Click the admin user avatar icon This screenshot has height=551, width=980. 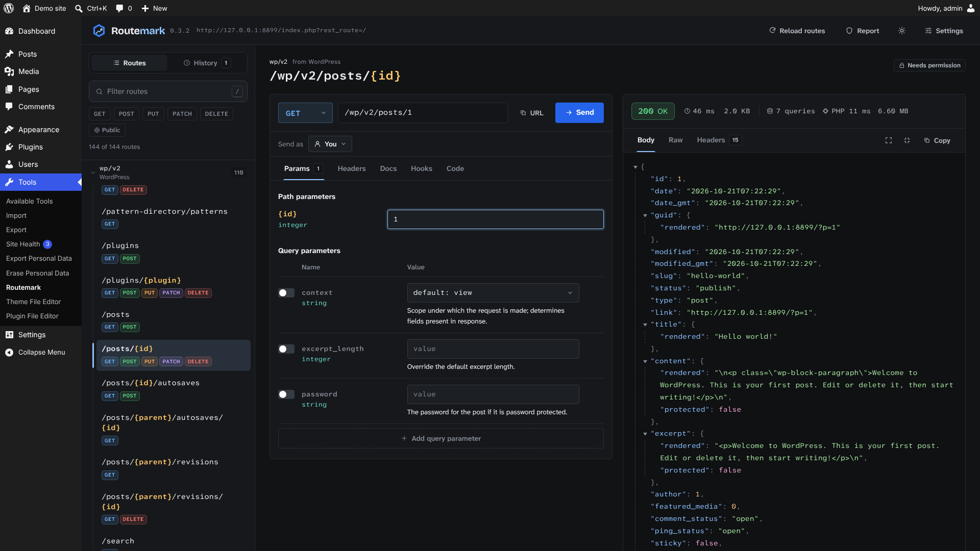pos(971,8)
